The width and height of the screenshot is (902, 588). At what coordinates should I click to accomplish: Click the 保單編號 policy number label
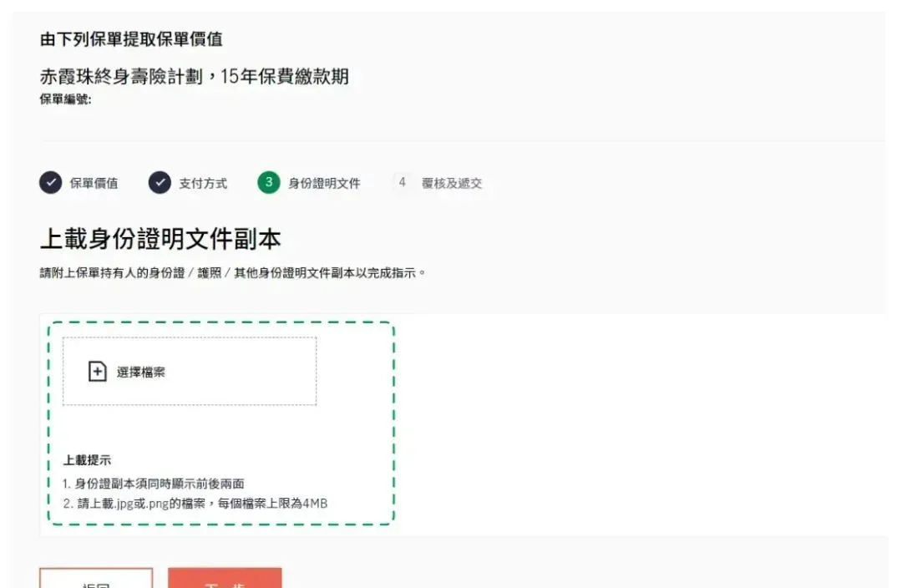[66, 99]
